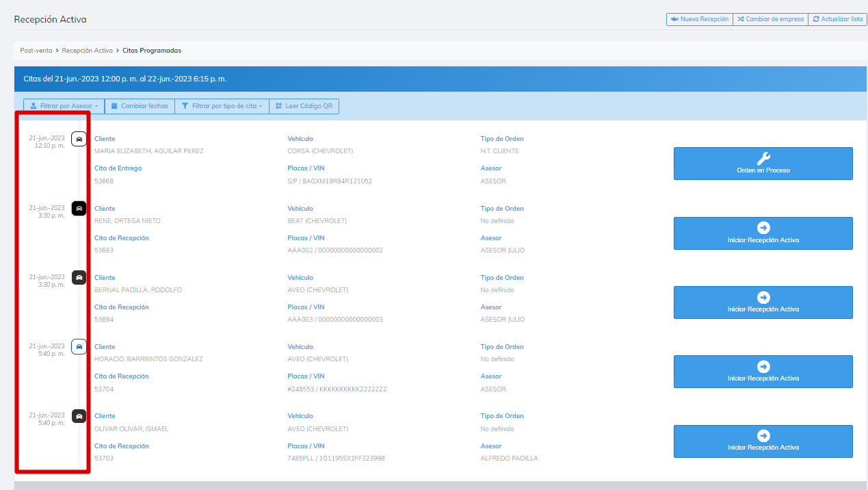The width and height of the screenshot is (868, 490).
Task: Click vehicle BEAT (CHEVROLET)
Action: point(317,221)
